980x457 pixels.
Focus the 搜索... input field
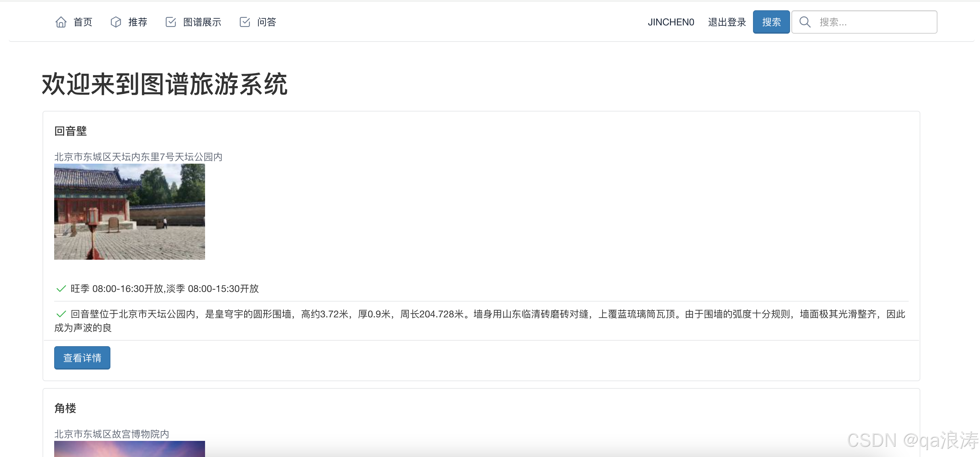[864, 22]
